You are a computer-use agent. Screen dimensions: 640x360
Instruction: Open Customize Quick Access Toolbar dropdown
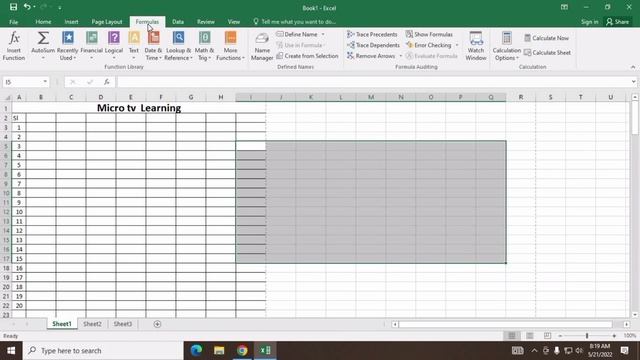pos(60,7)
